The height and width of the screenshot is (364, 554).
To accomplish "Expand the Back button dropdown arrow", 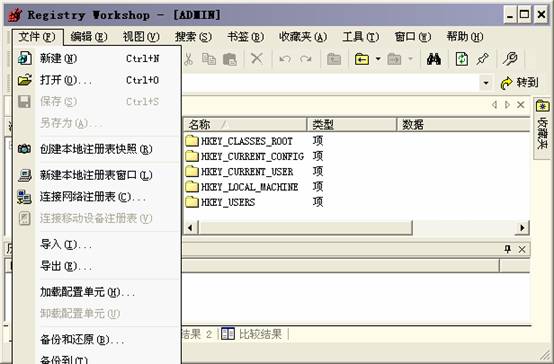I will click(378, 59).
